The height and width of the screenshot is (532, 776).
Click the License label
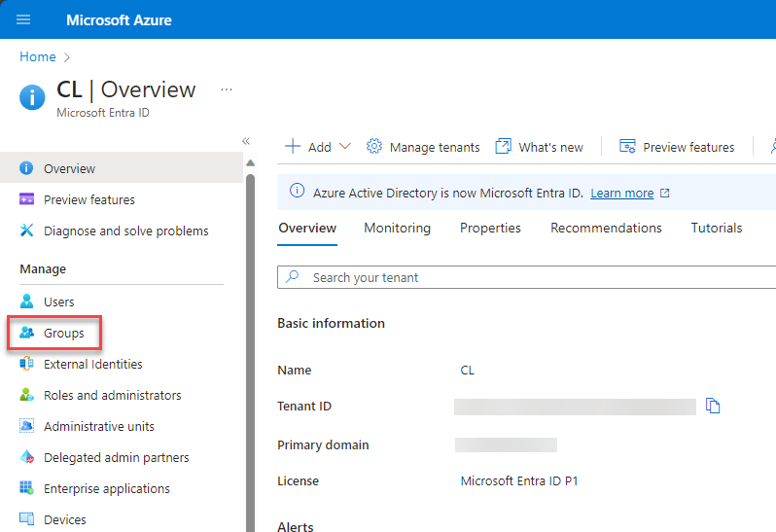click(x=298, y=481)
